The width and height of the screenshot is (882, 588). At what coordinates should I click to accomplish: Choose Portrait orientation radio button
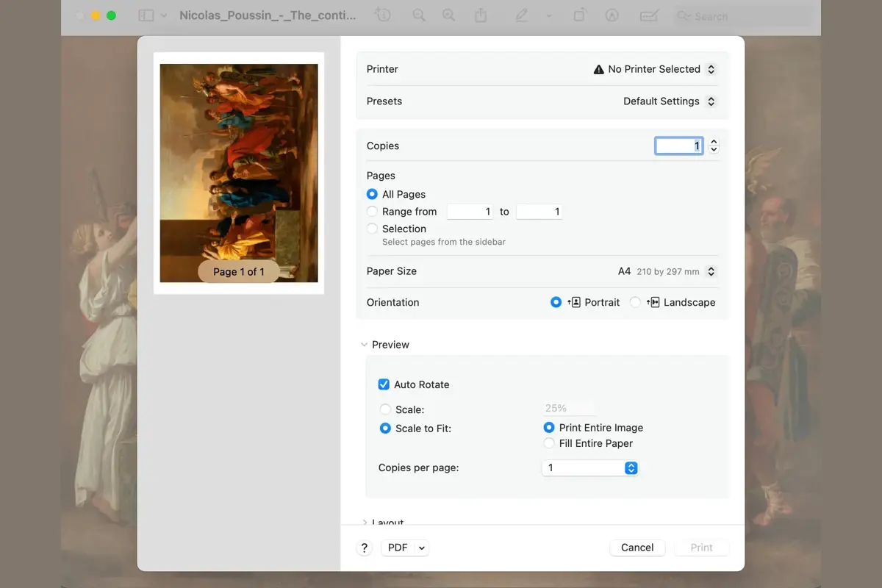tap(556, 302)
